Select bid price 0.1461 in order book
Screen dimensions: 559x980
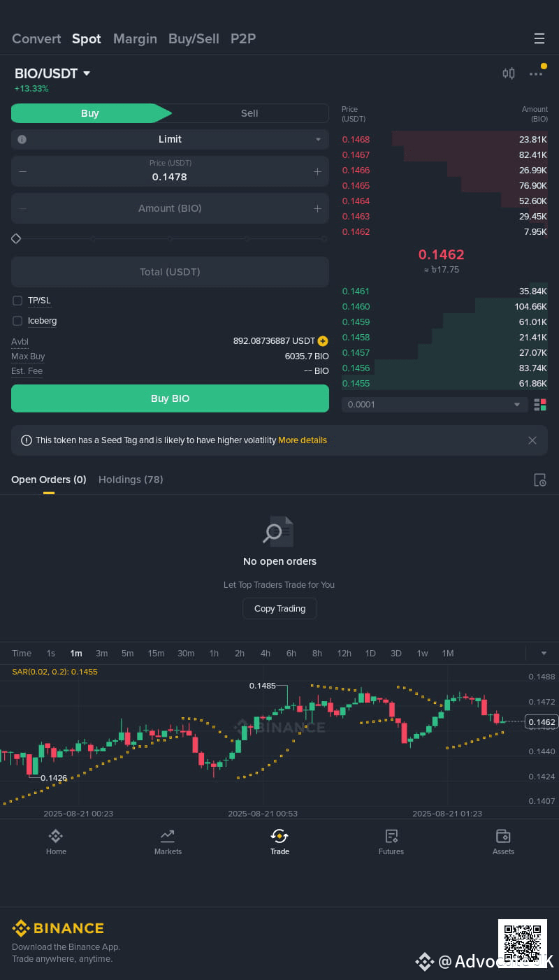pos(356,291)
